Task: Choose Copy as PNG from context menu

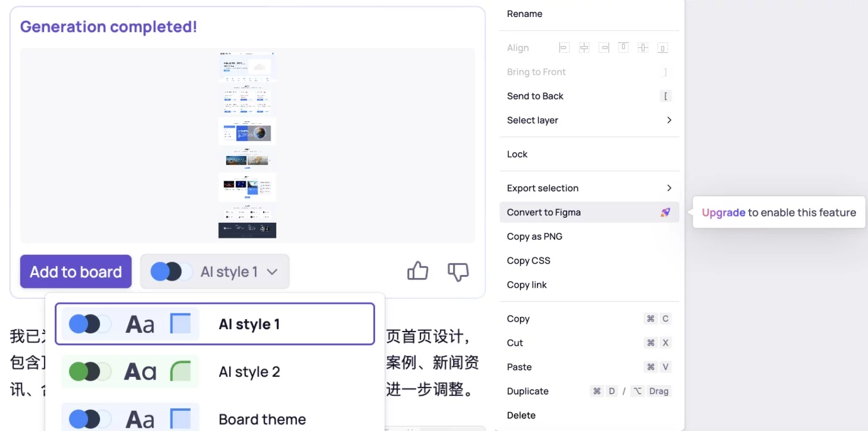Action: coord(534,237)
